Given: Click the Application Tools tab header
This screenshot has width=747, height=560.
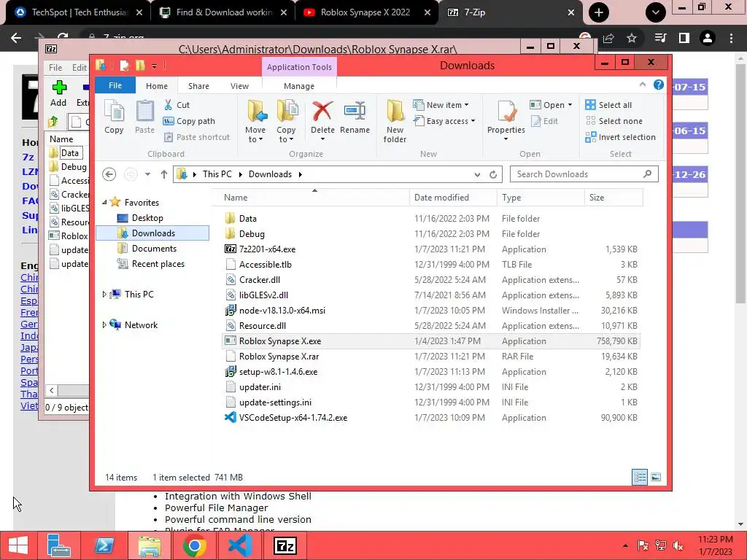Looking at the screenshot, I should tap(299, 67).
